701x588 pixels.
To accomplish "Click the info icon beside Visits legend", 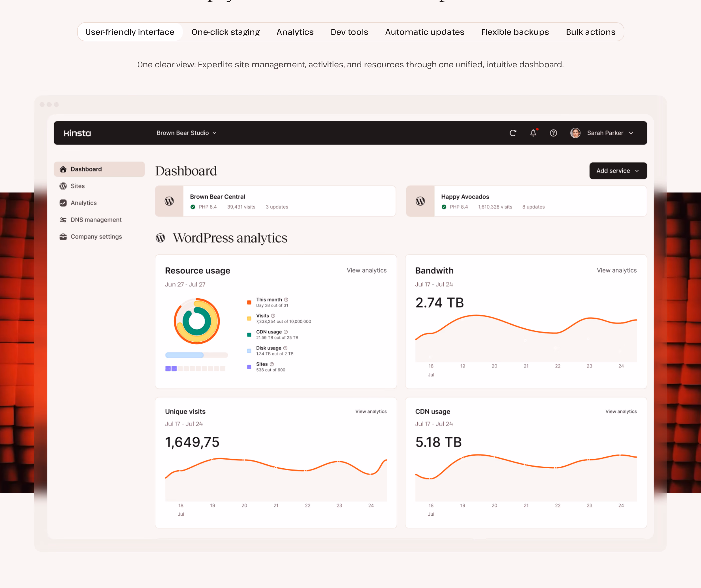I will tap(273, 316).
